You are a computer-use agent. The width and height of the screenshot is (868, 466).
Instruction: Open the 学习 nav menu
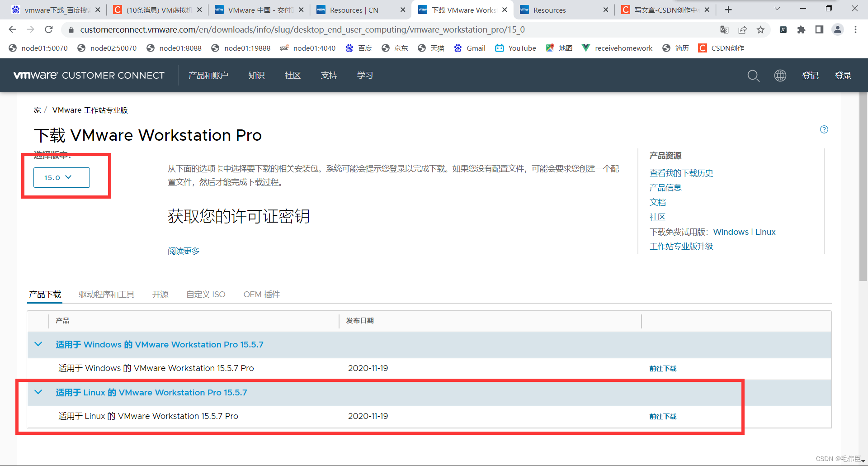365,76
